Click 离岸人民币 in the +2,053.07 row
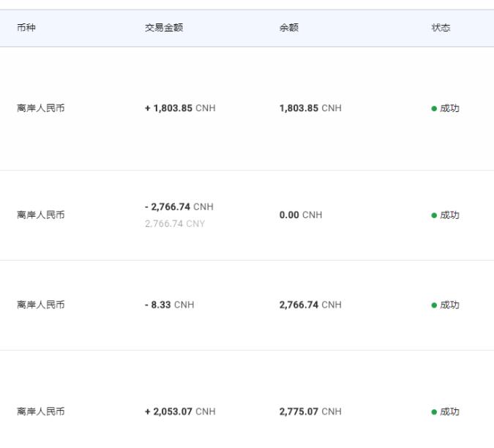The image size is (494, 448). (x=41, y=411)
